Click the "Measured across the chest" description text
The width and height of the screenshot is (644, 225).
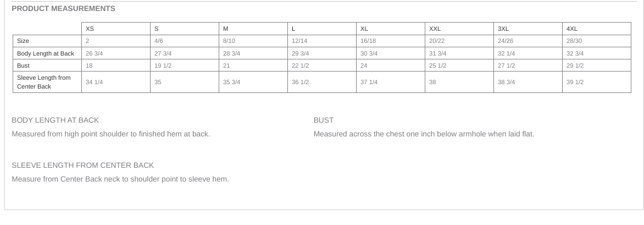coord(424,134)
